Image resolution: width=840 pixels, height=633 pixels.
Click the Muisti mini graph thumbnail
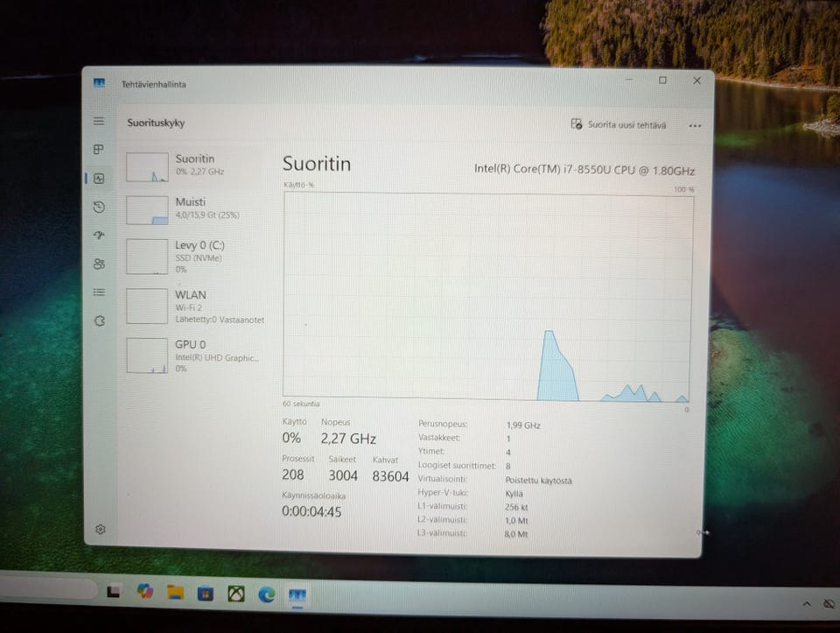point(147,210)
